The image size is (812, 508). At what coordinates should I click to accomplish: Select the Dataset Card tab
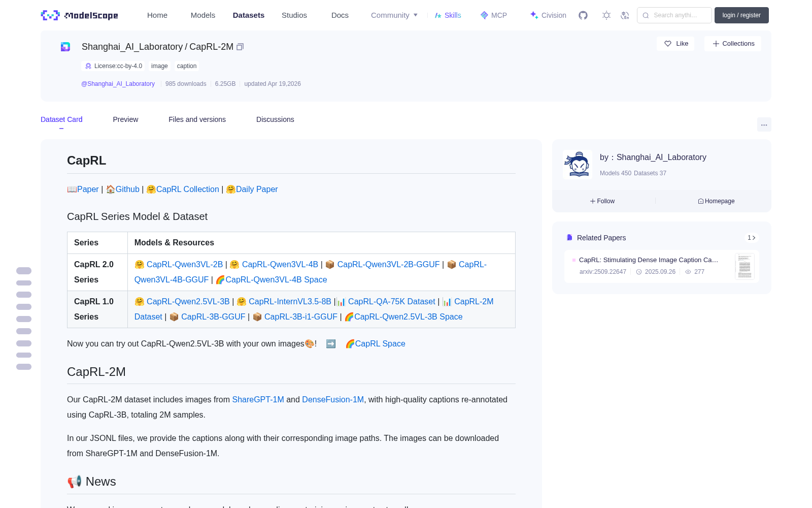pyautogui.click(x=61, y=119)
